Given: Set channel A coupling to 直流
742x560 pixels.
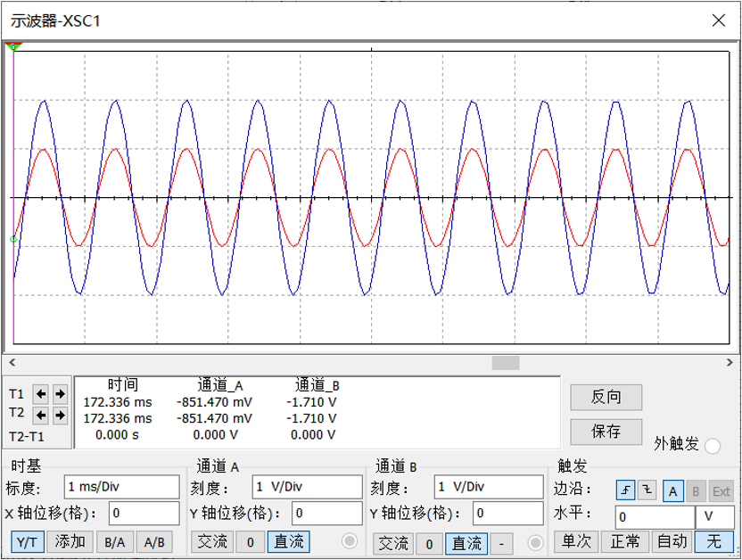Looking at the screenshot, I should 289,542.
